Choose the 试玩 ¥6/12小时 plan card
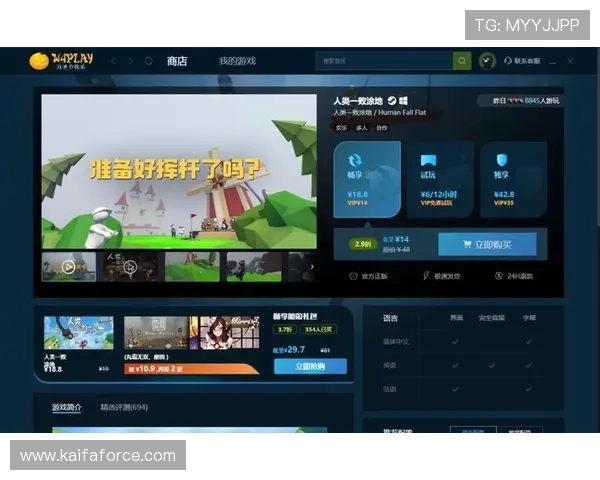Image resolution: width=600 pixels, height=480 pixels. [x=440, y=180]
